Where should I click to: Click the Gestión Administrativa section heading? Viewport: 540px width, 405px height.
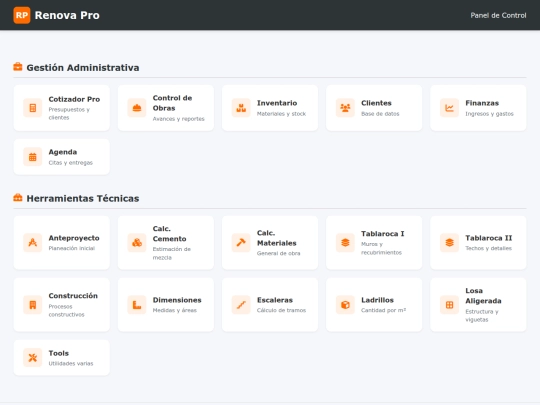83,68
